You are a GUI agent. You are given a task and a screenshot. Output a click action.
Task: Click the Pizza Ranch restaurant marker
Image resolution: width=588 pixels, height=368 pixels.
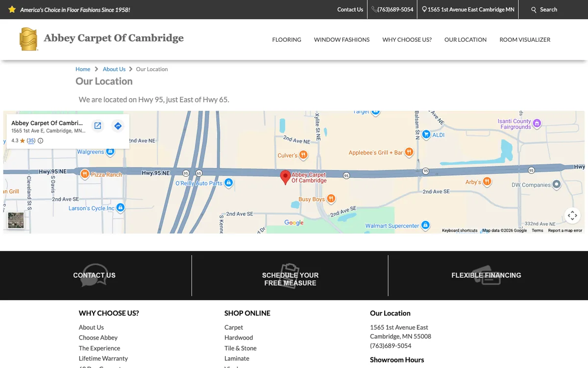85,174
